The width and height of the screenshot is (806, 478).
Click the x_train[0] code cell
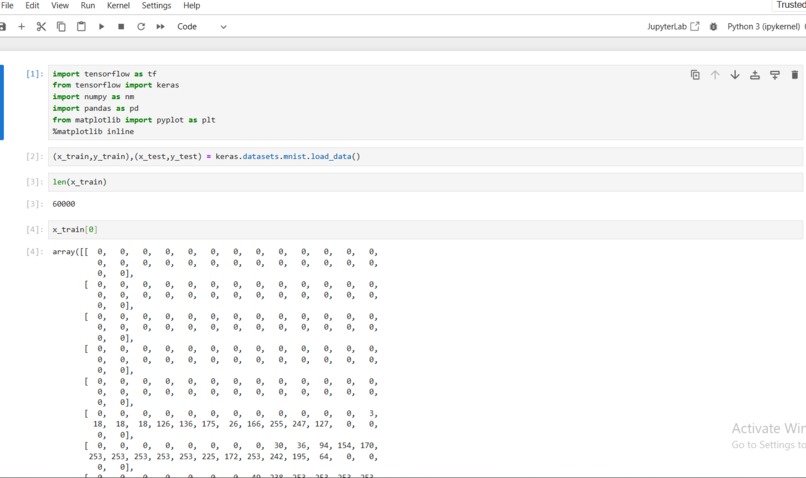pos(425,230)
